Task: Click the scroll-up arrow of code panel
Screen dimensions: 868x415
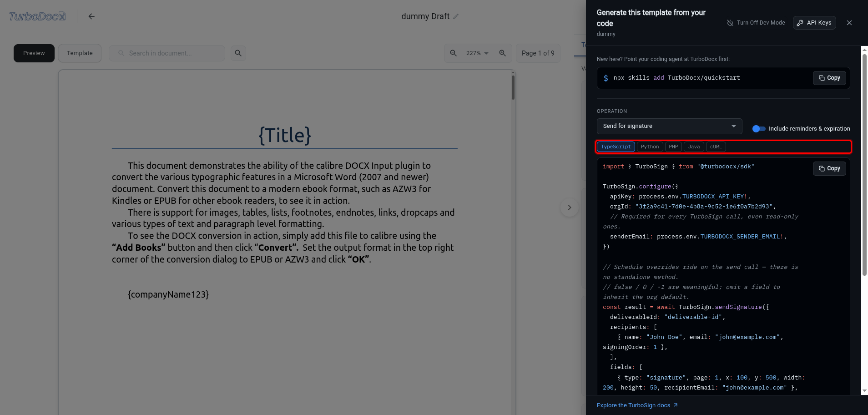Action: [x=864, y=50]
